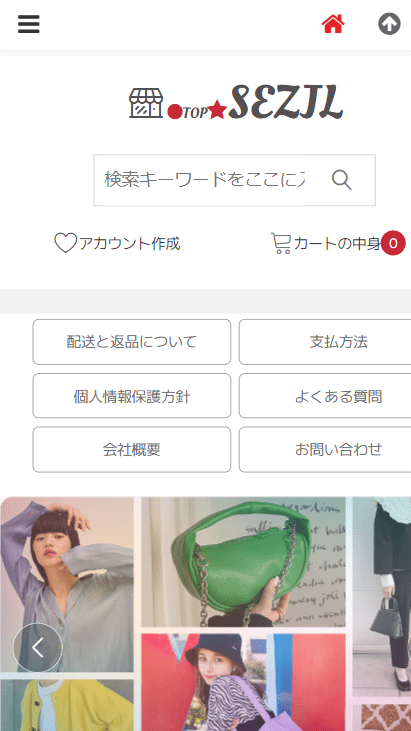
Task: Open 会社概要 page
Action: 132,449
